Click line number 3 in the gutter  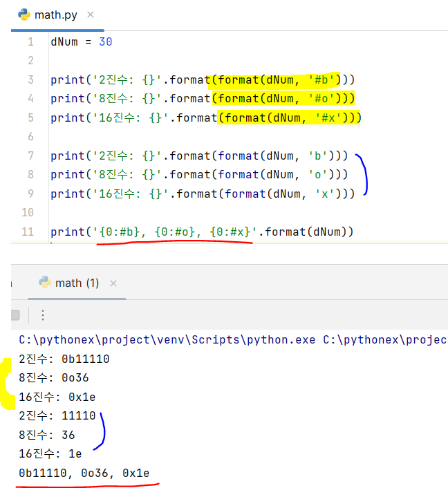point(30,79)
